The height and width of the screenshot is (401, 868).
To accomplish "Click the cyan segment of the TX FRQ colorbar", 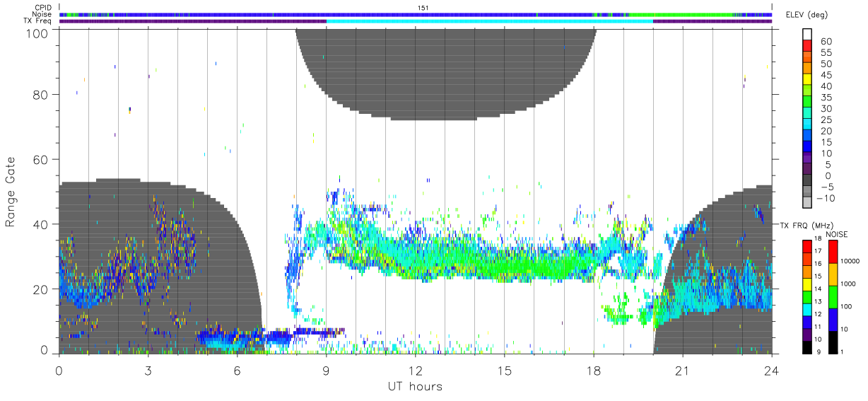I will point(807,310).
